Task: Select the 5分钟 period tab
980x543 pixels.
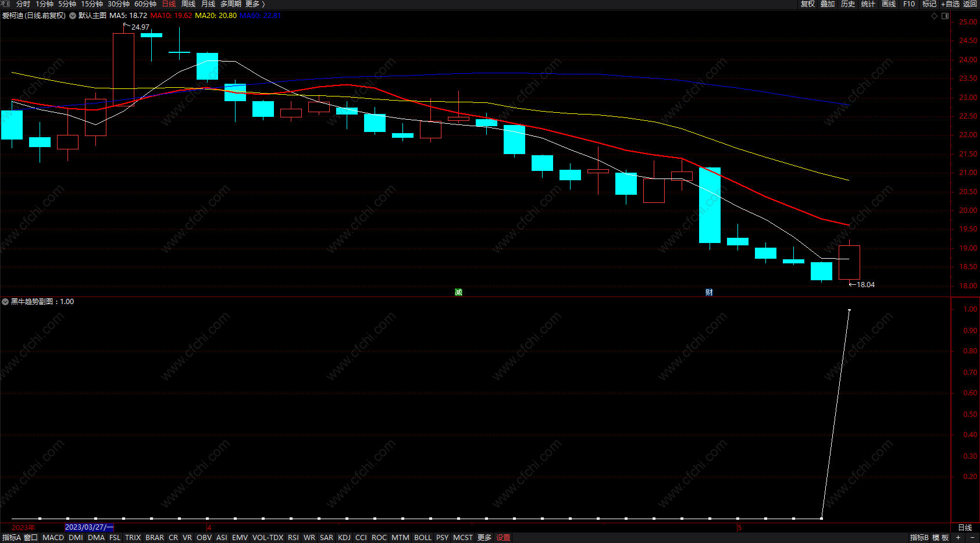Action: tap(67, 4)
